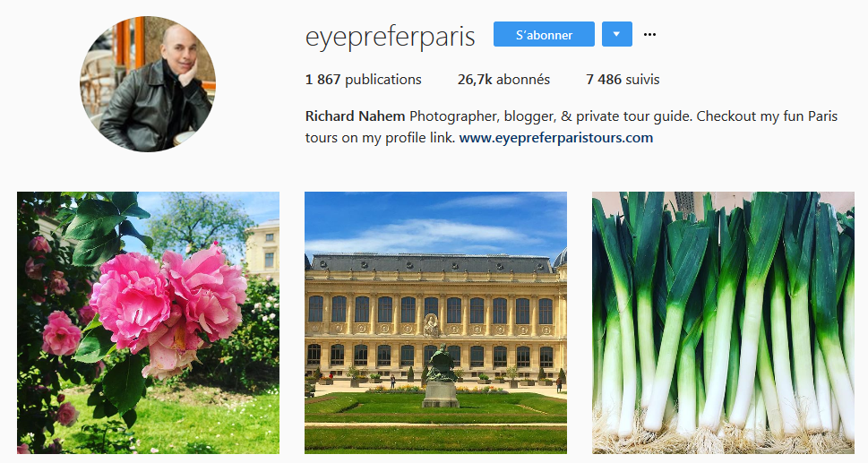Screen dimensions: 868x463
Task: Select the eyepreferparis username heading
Action: (390, 37)
